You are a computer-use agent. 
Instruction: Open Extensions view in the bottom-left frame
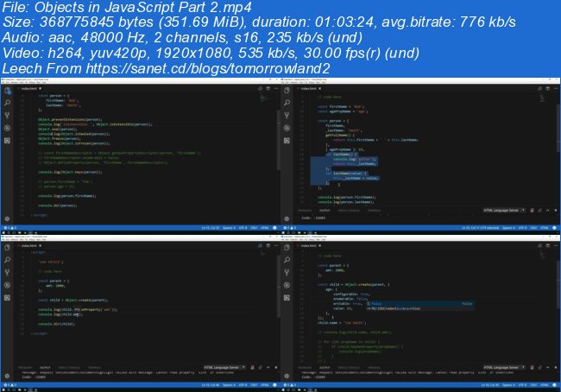7,298
